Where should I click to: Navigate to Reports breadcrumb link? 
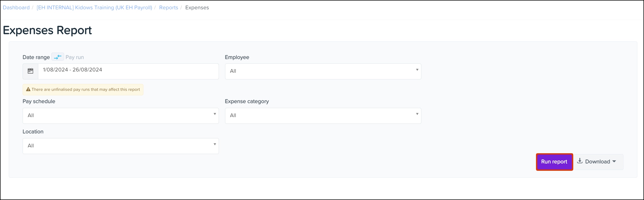pos(169,7)
